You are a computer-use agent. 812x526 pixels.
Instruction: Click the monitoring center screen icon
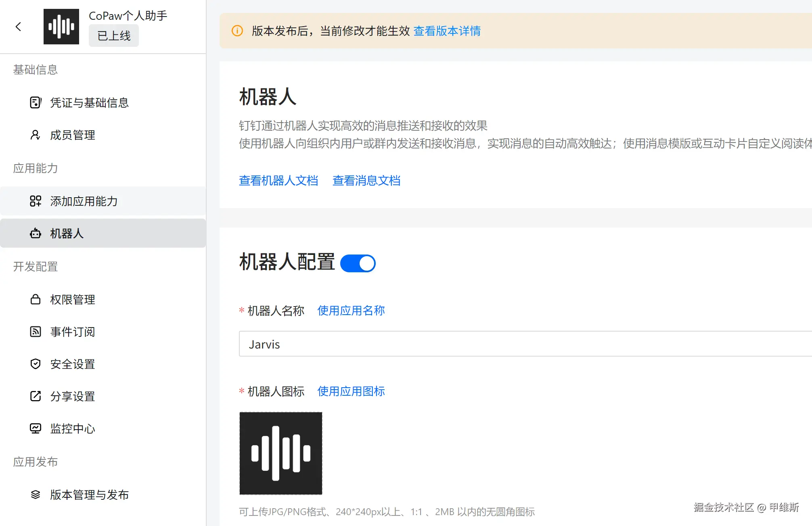(x=36, y=428)
